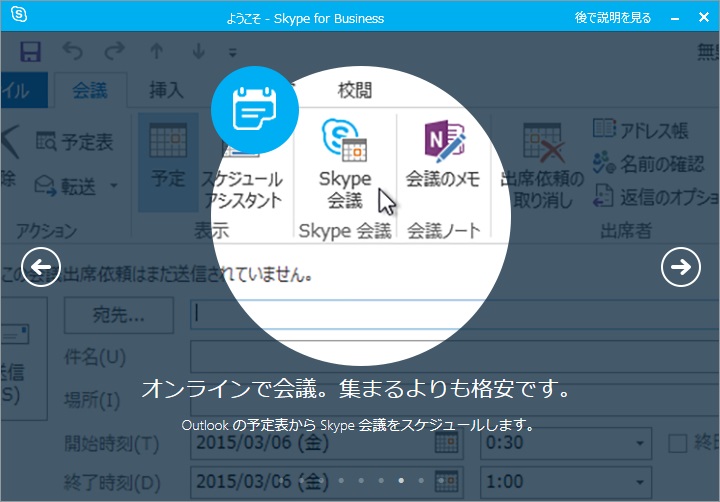Click the floppy disk Save icon
Viewport: 720px width, 502px height.
[x=30, y=51]
